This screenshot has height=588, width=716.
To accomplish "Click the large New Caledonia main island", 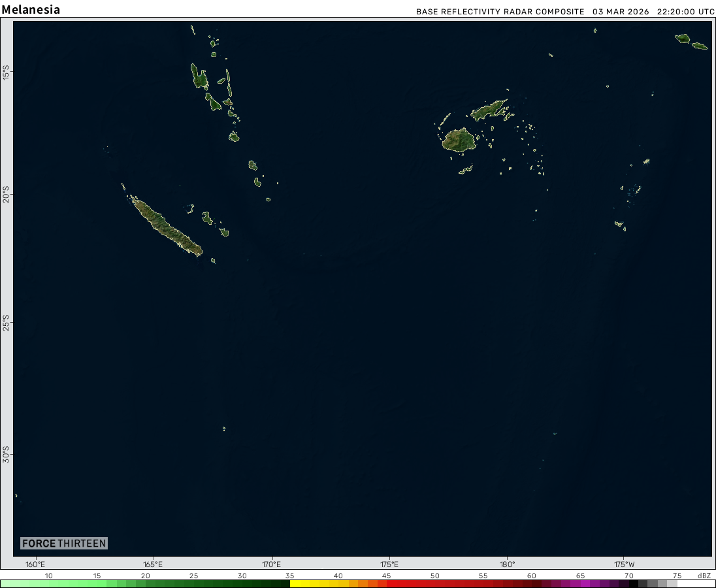I will (166, 226).
